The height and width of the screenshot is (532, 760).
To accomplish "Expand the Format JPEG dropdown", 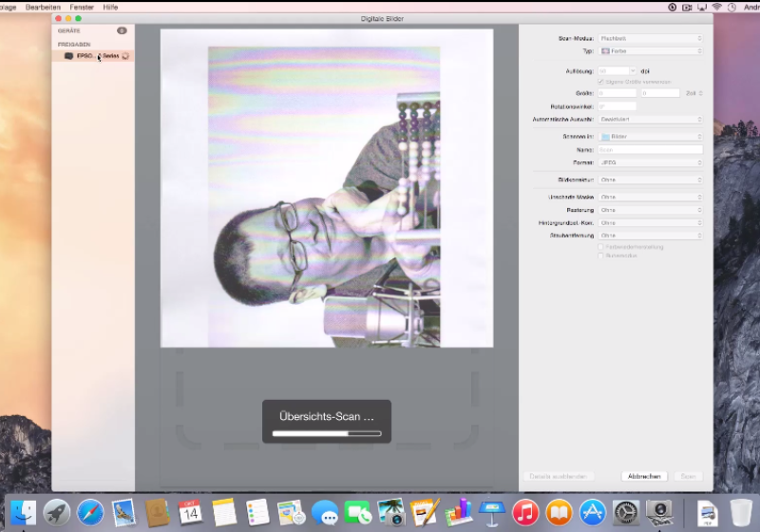I will coord(650,162).
